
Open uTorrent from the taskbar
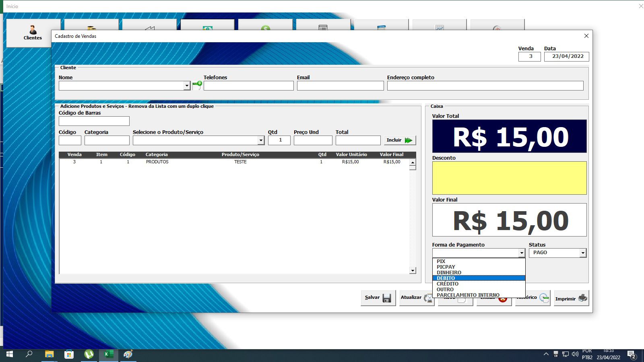89,354
